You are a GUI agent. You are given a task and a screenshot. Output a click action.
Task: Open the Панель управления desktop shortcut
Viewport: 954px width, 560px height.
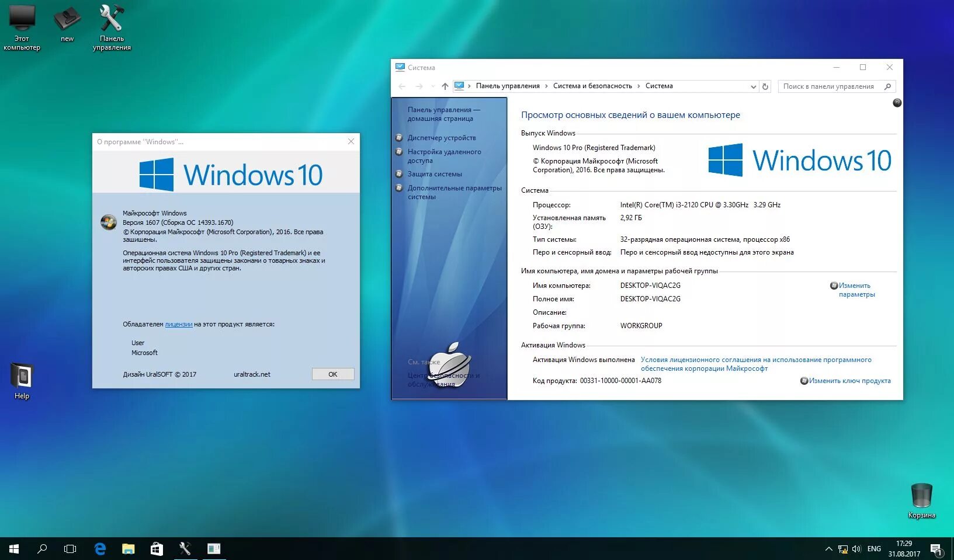(111, 23)
